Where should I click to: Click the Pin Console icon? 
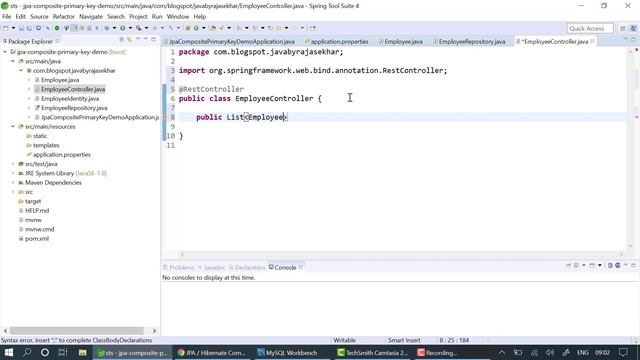click(568, 266)
